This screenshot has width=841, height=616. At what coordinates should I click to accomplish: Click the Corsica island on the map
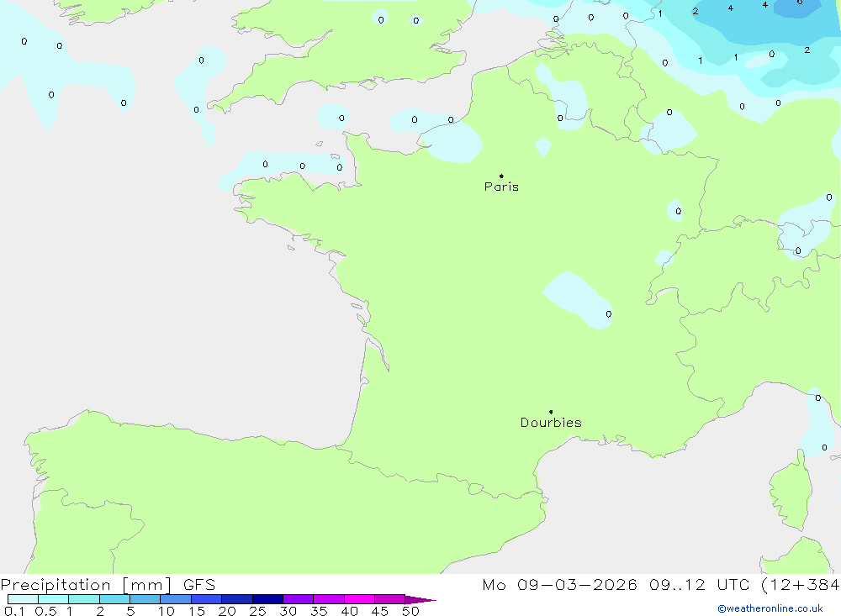(791, 492)
